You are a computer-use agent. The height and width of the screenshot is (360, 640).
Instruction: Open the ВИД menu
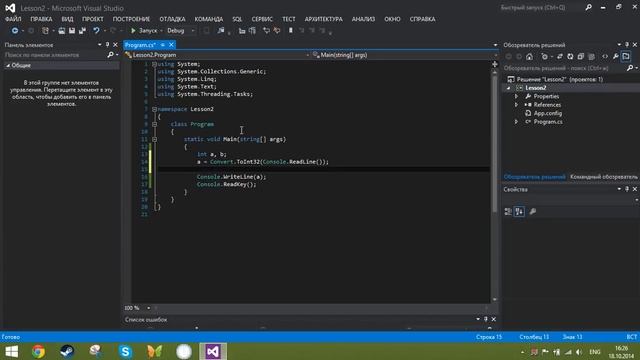point(67,19)
